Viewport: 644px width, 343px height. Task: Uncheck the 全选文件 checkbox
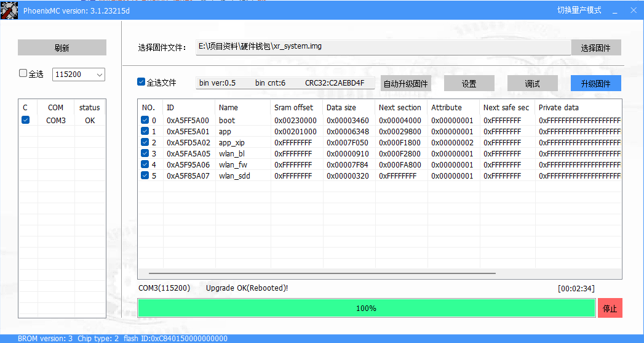click(141, 82)
